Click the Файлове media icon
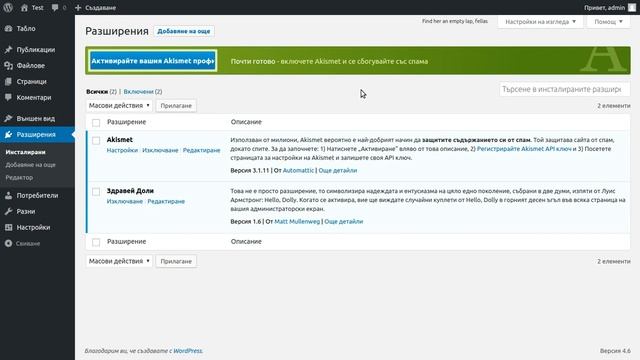 click(x=9, y=65)
